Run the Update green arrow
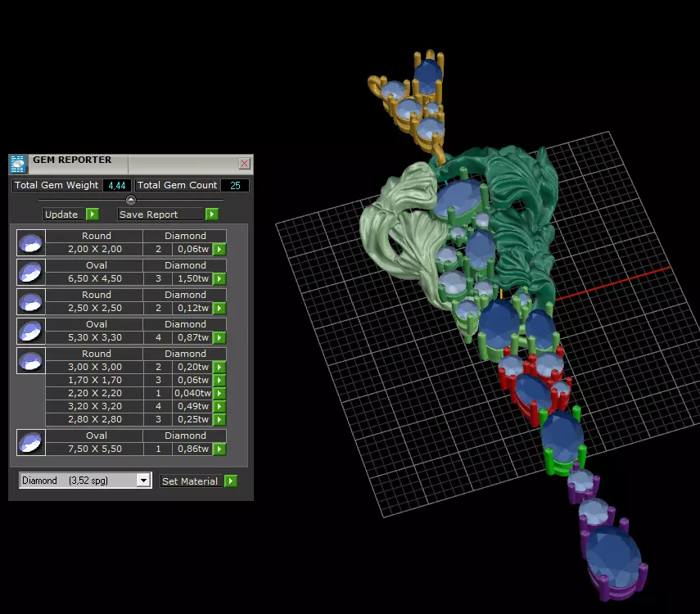700x614 pixels. point(92,214)
